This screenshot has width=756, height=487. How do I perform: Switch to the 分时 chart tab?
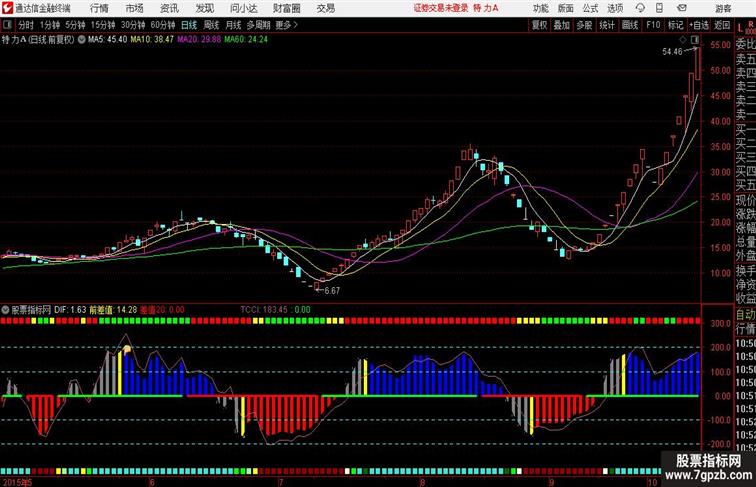[26, 25]
